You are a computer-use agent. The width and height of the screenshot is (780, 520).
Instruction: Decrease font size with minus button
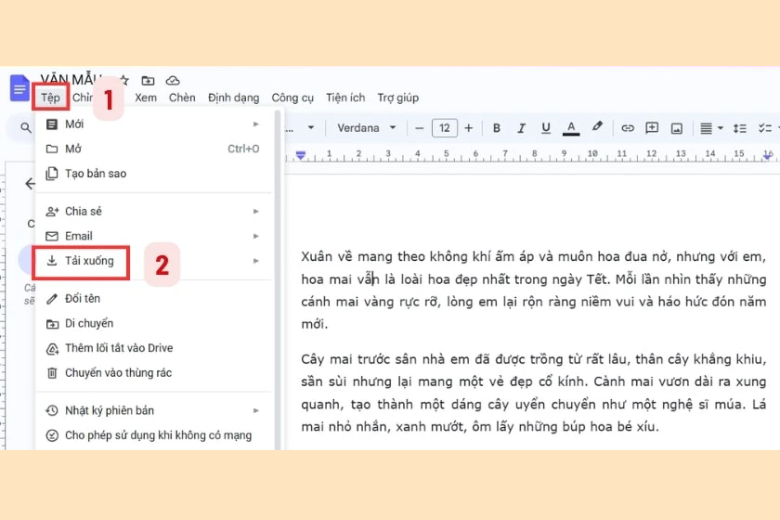(x=419, y=128)
